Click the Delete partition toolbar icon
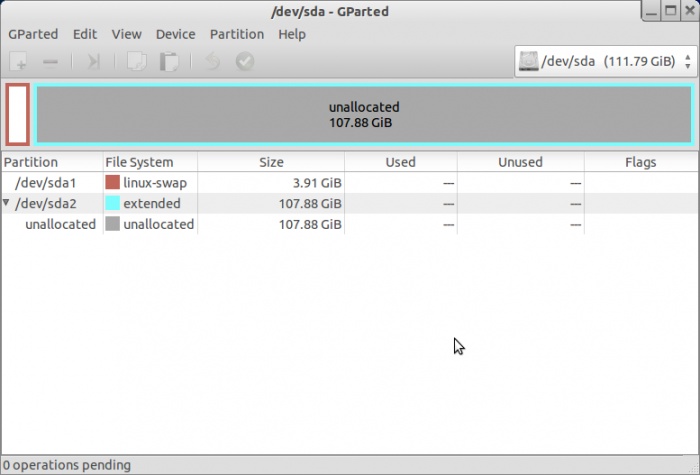The width and height of the screenshot is (700, 475). tap(50, 62)
